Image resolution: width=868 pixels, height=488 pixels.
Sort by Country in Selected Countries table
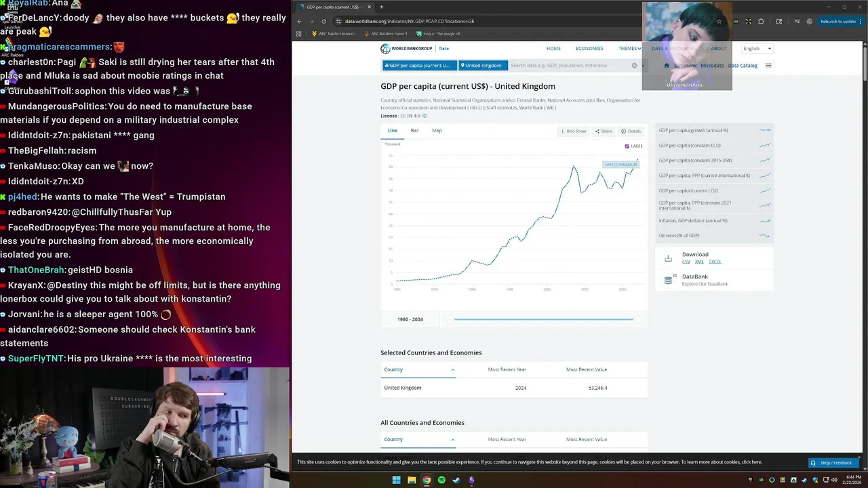pyautogui.click(x=419, y=369)
